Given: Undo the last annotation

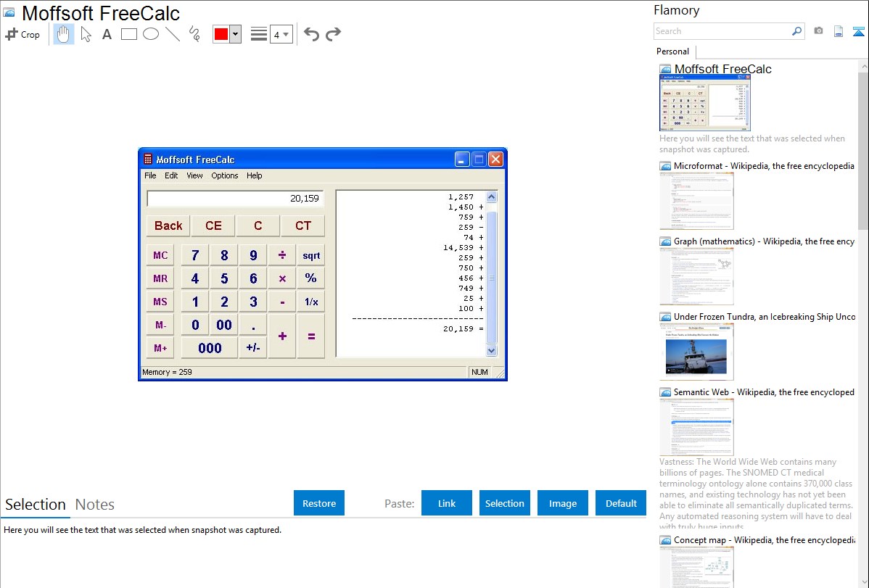Looking at the screenshot, I should coord(311,34).
